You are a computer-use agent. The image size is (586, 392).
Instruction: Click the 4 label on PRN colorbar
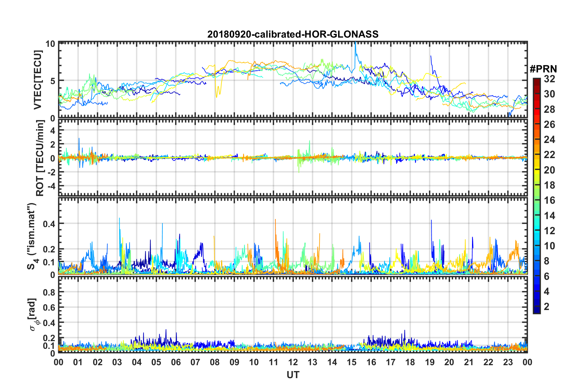click(547, 292)
